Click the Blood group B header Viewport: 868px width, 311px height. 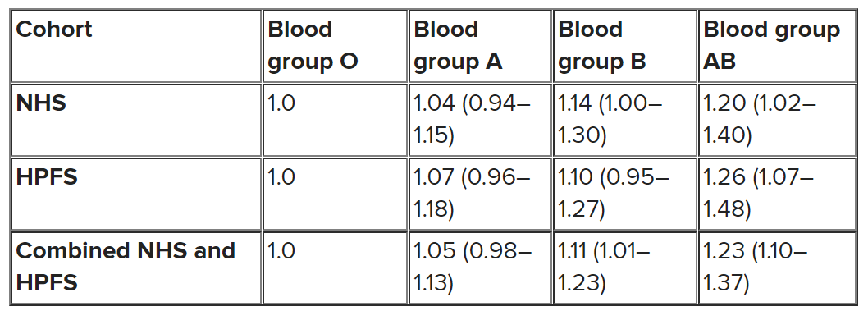[x=602, y=45]
